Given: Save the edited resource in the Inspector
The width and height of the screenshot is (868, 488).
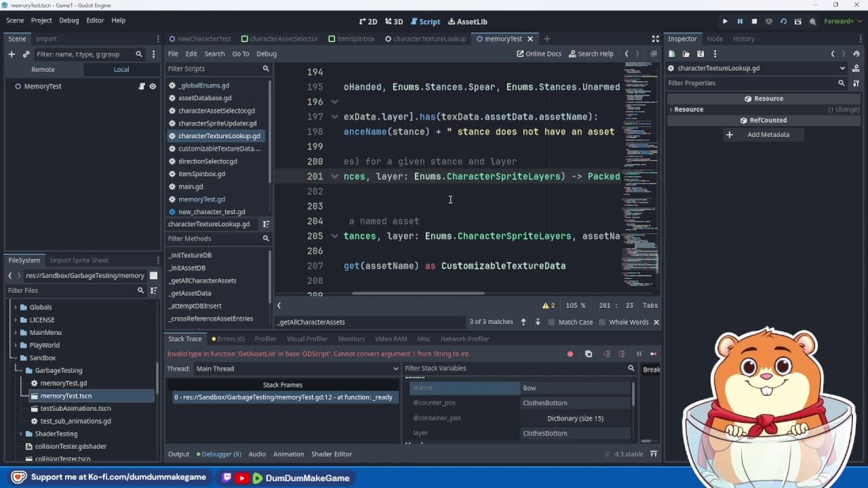Looking at the screenshot, I should 701,54.
